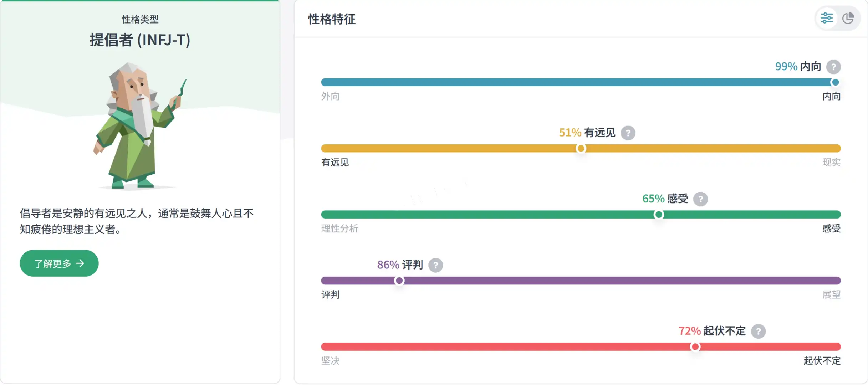Click help icon next to 99% 内向
The width and height of the screenshot is (868, 385).
833,67
